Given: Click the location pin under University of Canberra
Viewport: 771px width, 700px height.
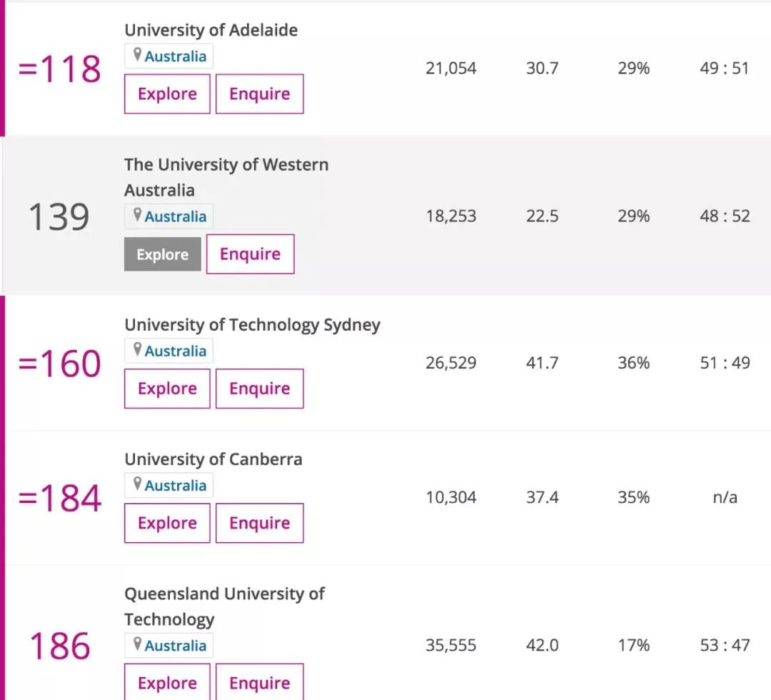Looking at the screenshot, I should (137, 484).
